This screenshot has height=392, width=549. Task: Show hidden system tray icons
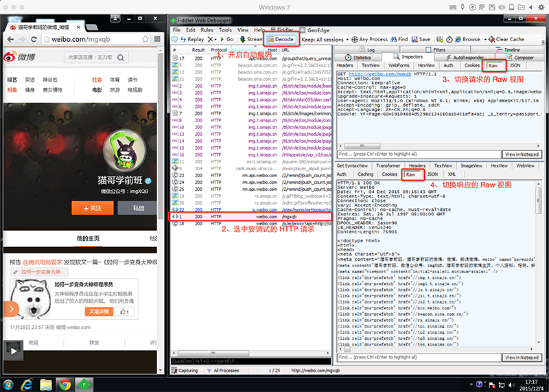point(471,384)
